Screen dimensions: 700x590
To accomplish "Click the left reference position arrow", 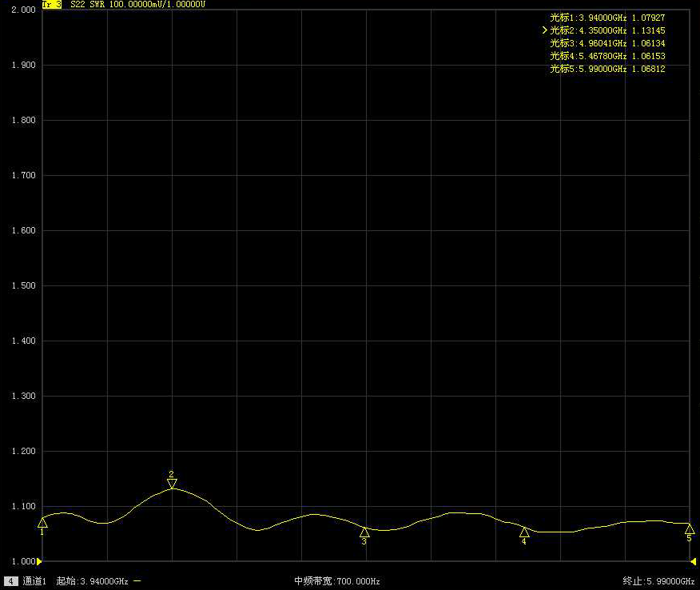I will tap(40, 561).
